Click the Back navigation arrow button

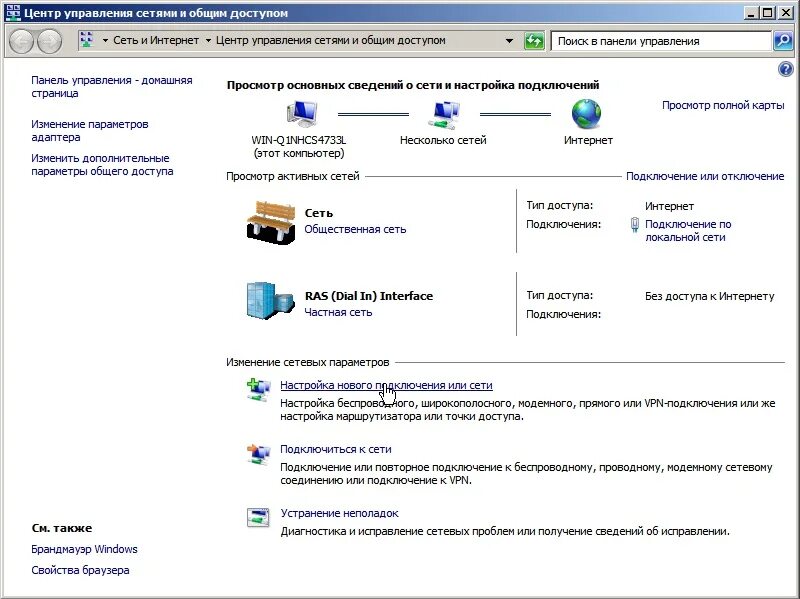[21, 41]
